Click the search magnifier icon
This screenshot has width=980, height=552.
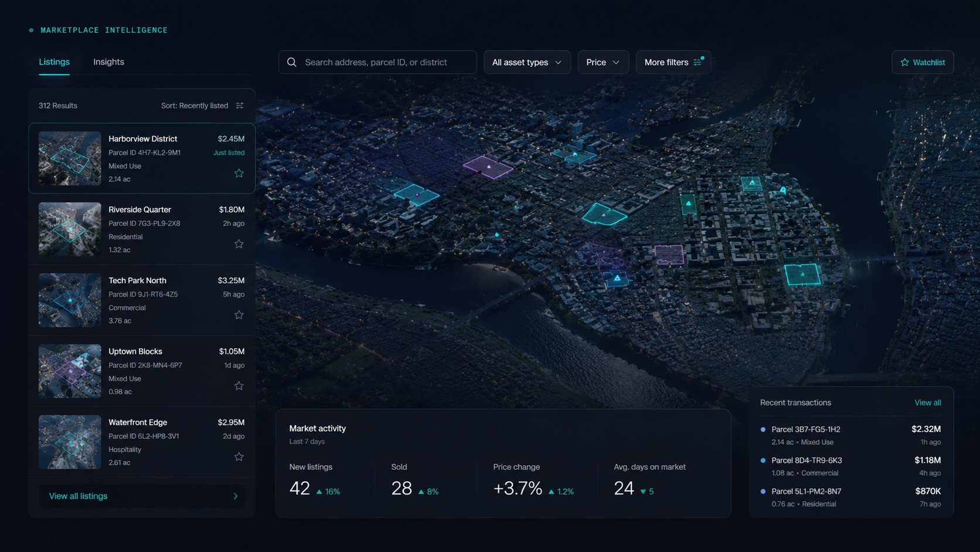292,62
